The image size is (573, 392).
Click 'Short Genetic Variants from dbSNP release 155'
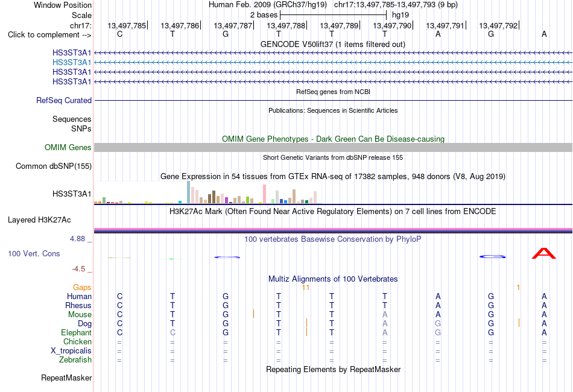coord(333,157)
